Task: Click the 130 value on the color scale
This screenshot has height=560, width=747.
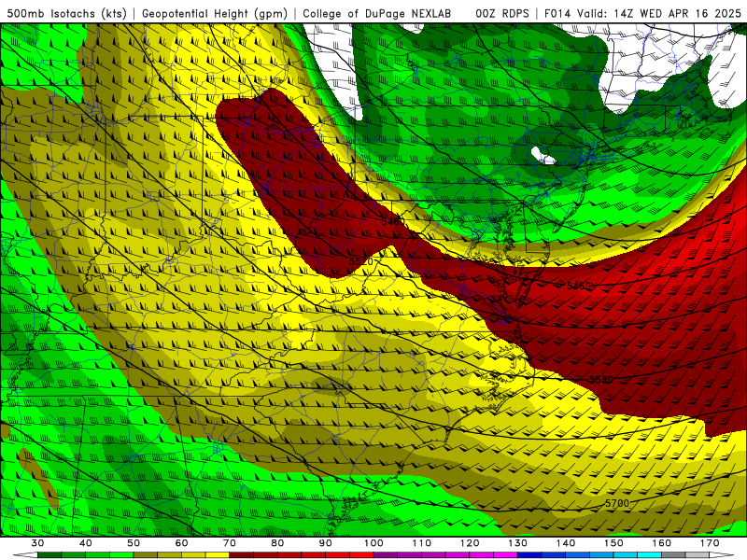Action: pos(517,543)
